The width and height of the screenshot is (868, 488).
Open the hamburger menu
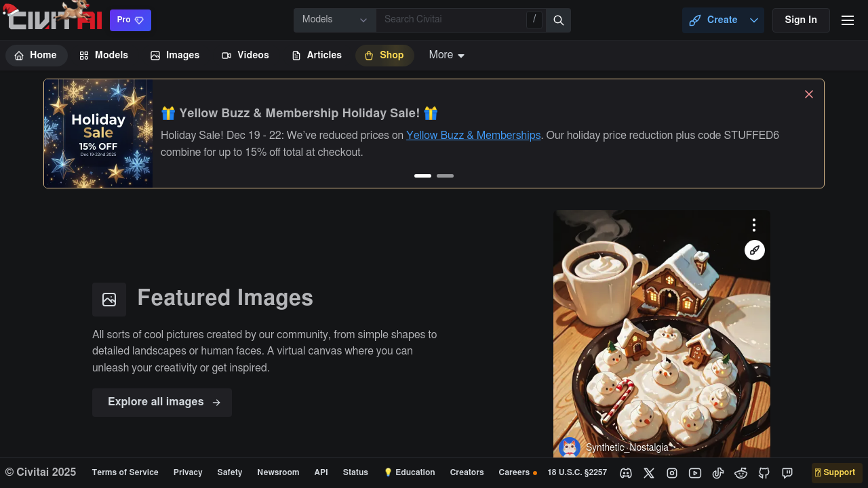click(848, 20)
